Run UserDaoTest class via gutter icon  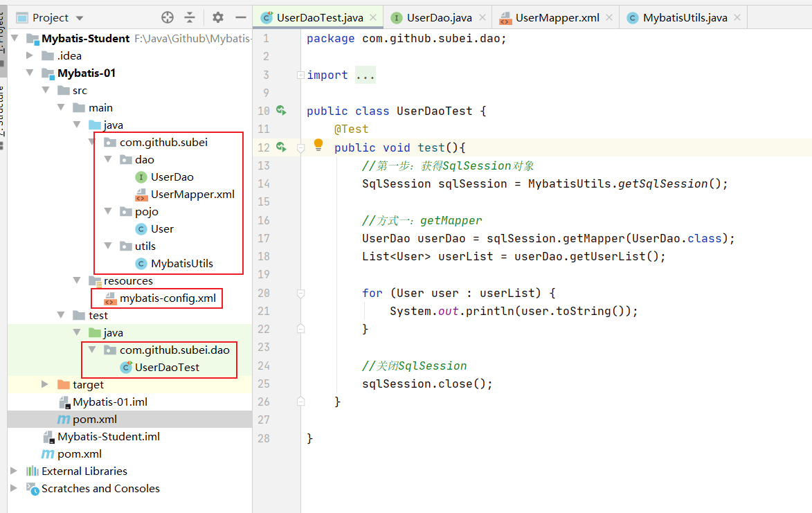tap(281, 111)
